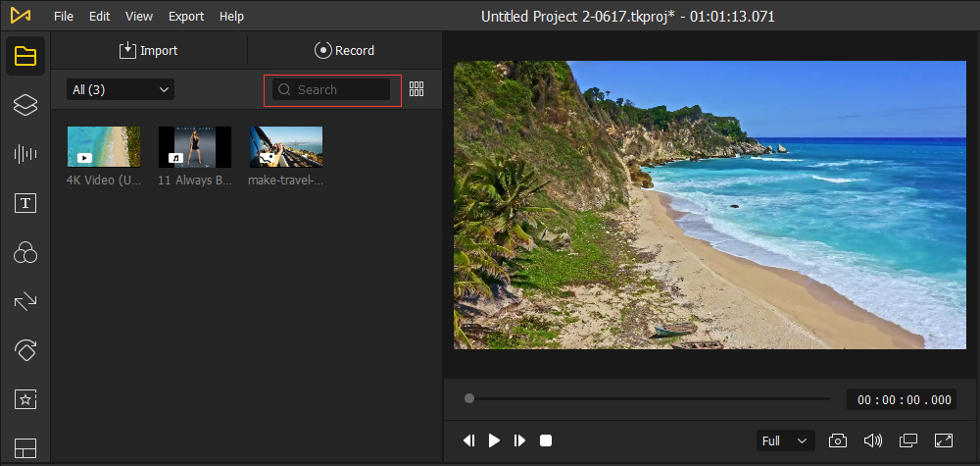980x466 pixels.
Task: Open the Filters overlapping-circles panel
Action: tap(25, 254)
